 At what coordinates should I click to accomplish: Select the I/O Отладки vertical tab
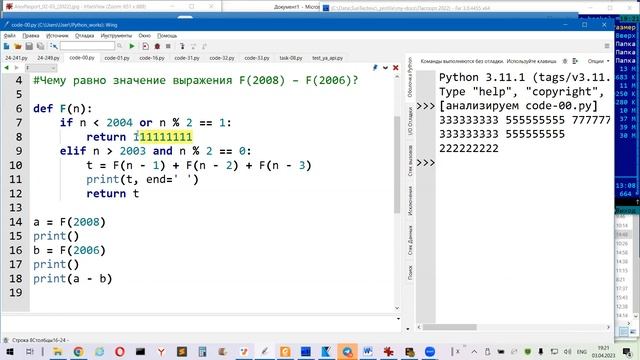click(x=410, y=121)
